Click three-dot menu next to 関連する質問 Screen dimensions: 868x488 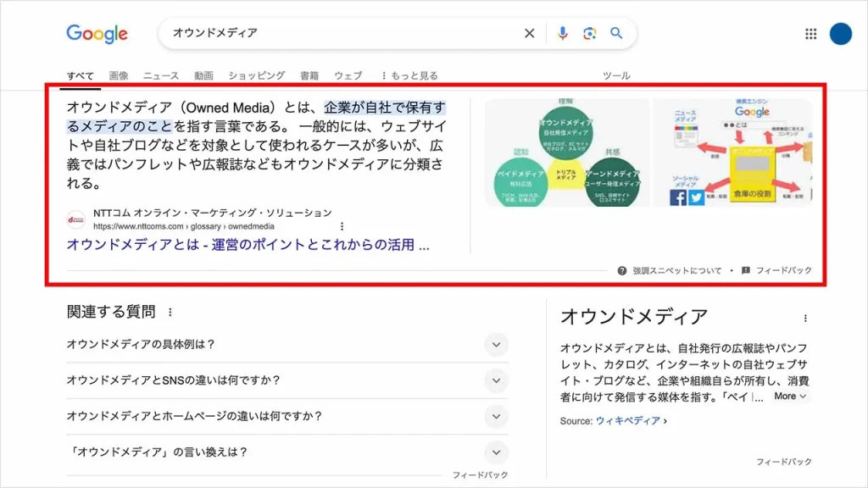click(x=170, y=313)
